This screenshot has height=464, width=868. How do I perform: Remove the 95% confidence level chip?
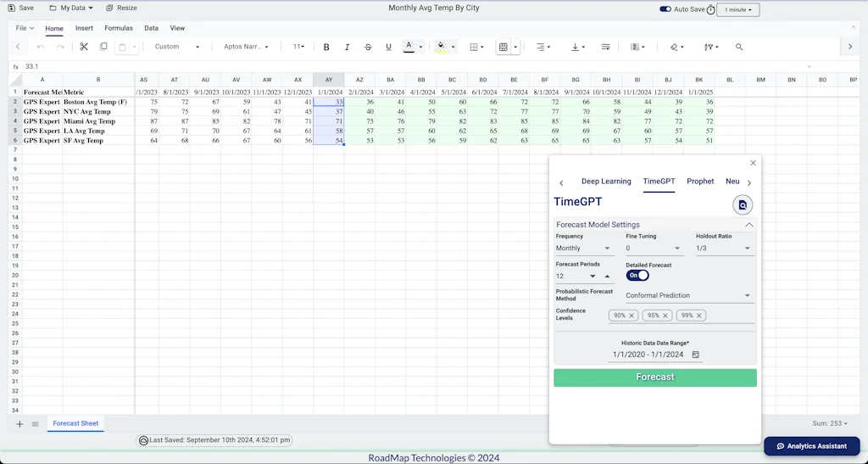click(x=665, y=316)
